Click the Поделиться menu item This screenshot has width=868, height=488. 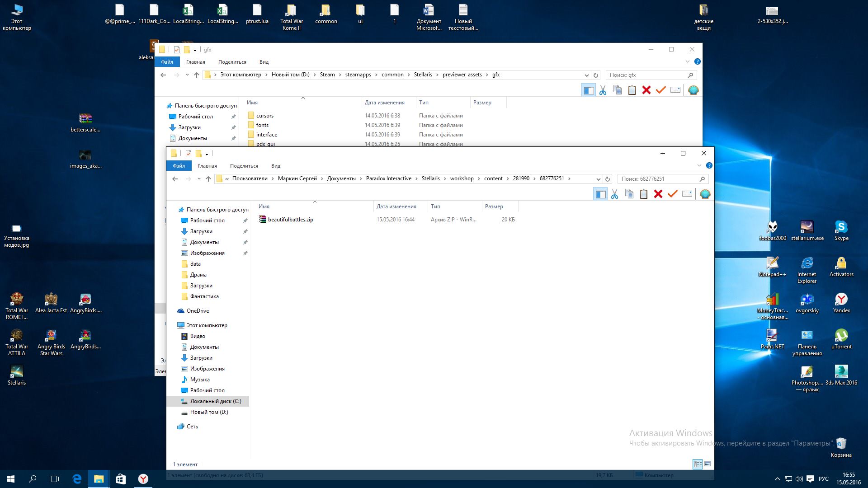[243, 166]
